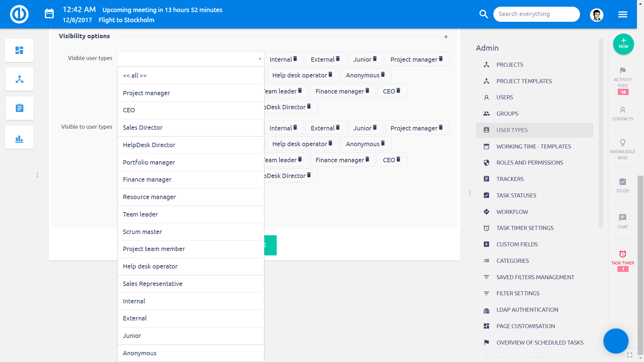Choose Project manager from dropdown list
The height and width of the screenshot is (362, 644).
pos(191,93)
